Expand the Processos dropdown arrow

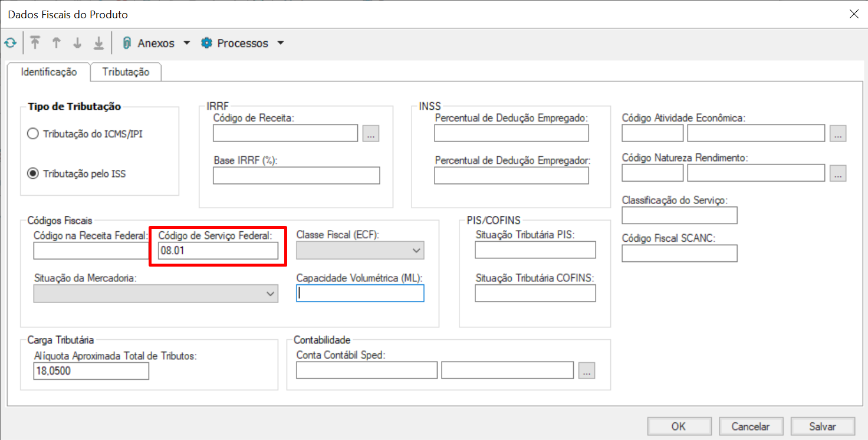click(280, 43)
